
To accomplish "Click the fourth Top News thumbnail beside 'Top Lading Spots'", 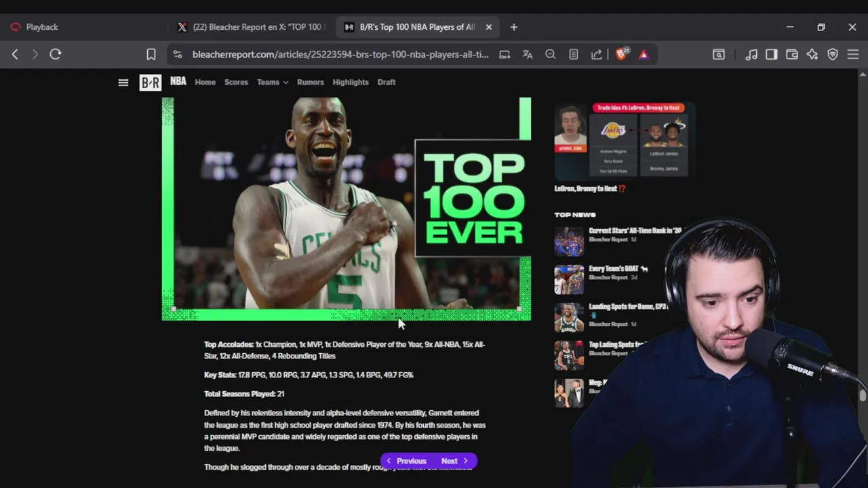I will tap(569, 356).
